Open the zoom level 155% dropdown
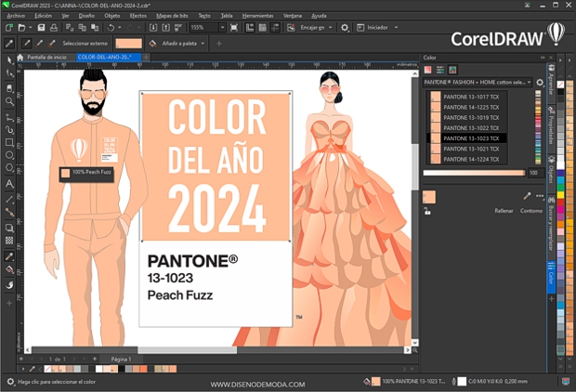Image resolution: width=576 pixels, height=392 pixels. pos(222,28)
